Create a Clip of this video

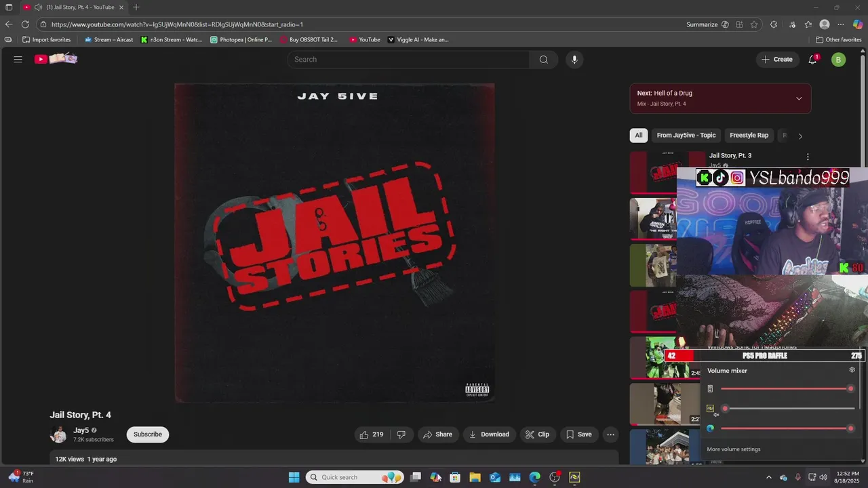click(538, 434)
